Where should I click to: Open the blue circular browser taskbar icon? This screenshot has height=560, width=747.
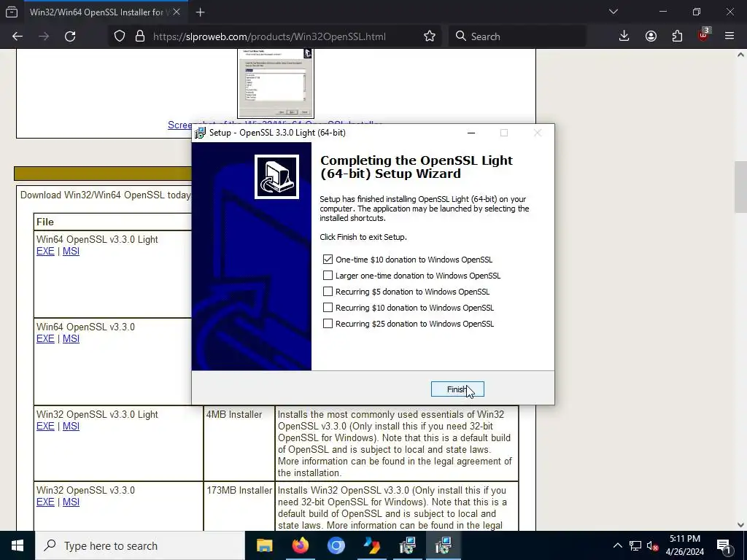tap(336, 545)
